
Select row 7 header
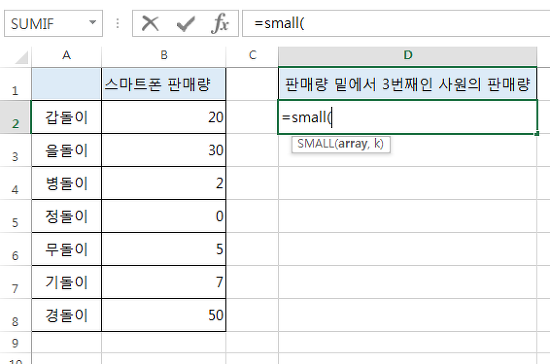15,282
